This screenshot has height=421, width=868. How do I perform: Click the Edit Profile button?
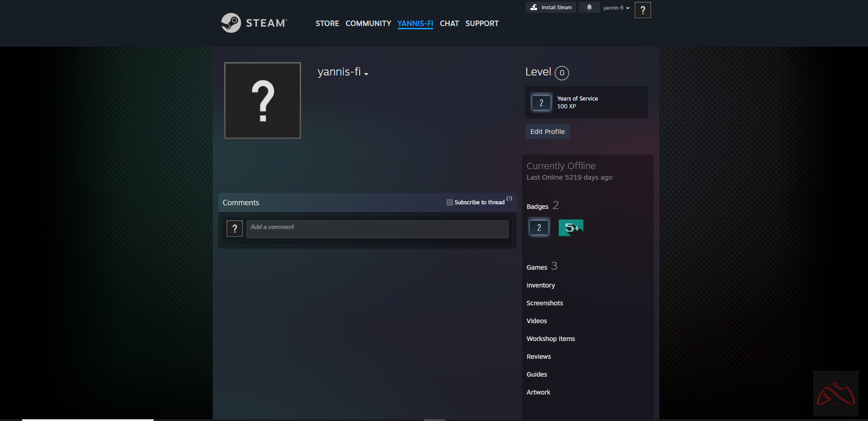pyautogui.click(x=547, y=132)
